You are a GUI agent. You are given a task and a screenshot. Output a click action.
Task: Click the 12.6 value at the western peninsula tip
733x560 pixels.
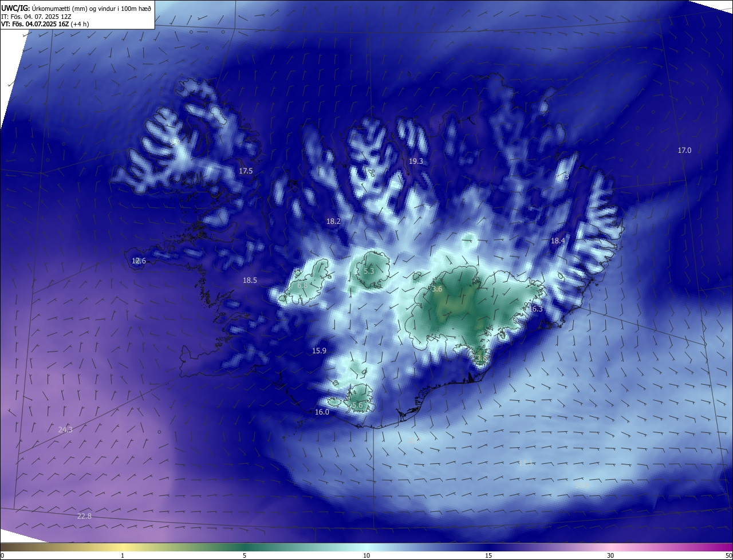click(139, 261)
